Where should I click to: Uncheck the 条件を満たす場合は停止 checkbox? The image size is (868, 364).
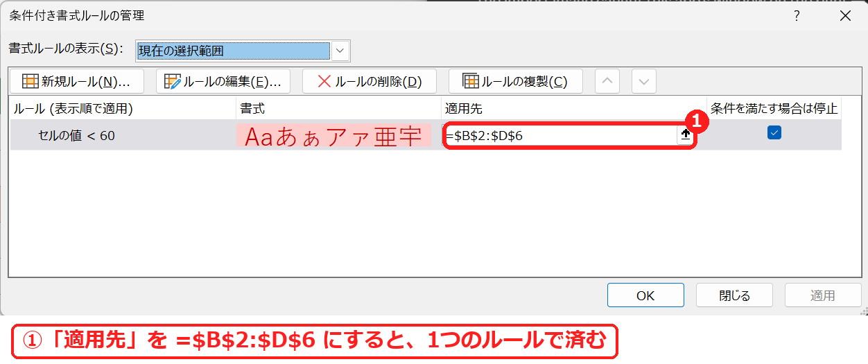point(774,133)
